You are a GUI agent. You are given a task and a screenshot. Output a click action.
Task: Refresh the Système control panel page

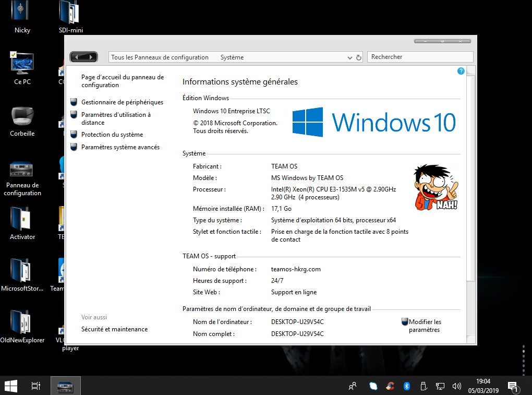click(359, 57)
